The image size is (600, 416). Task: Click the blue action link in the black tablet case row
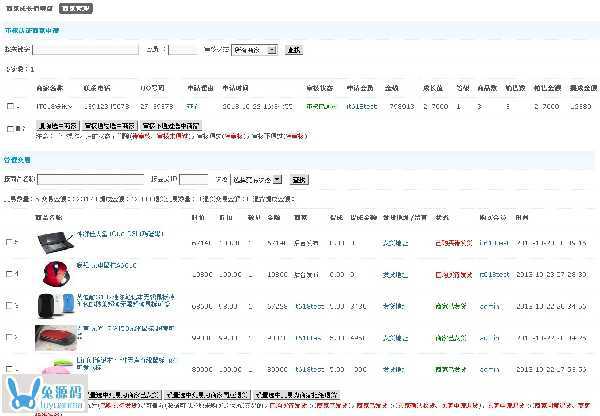(395, 243)
